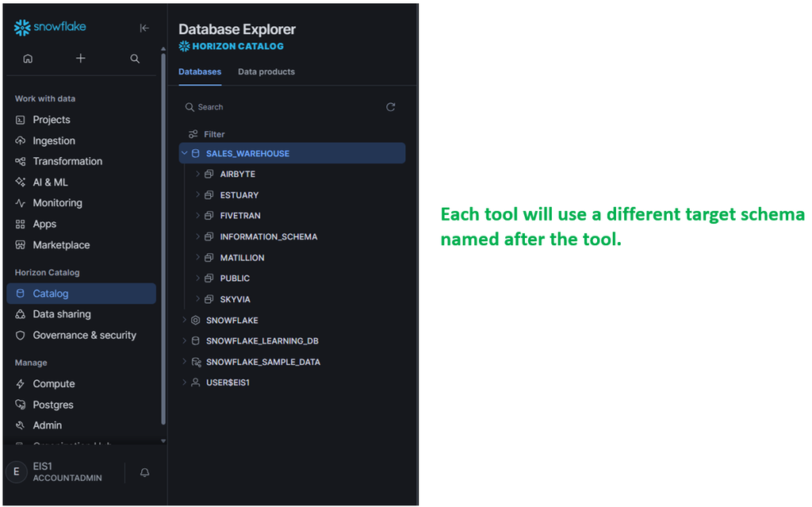The image size is (812, 507).
Task: Click the database Search field
Action: coord(282,107)
